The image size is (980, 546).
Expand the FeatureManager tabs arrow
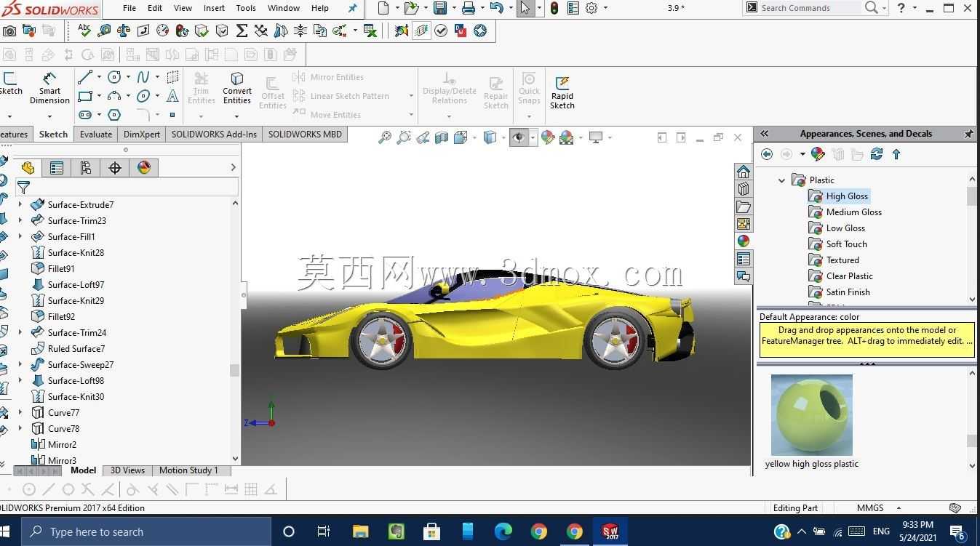coord(233,168)
